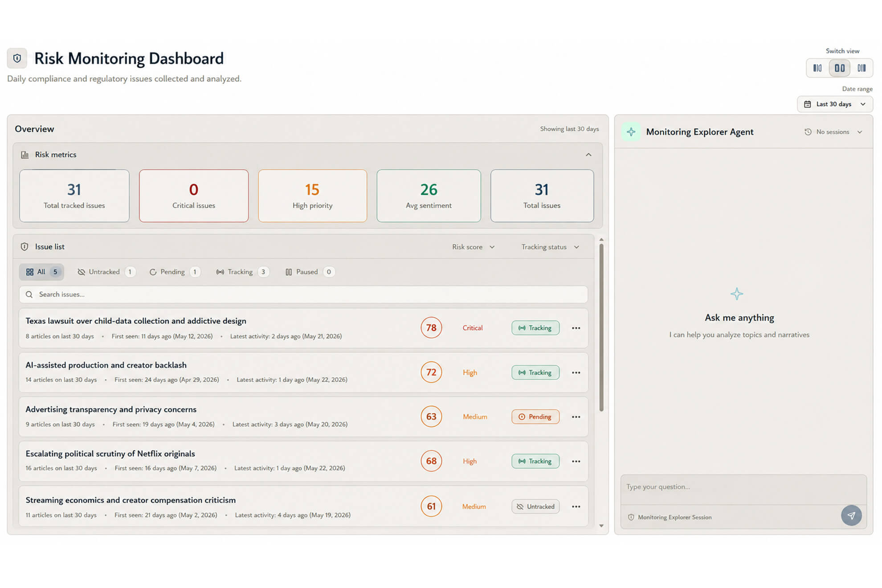Click risk score 68 badge
This screenshot has height=588, width=882.
click(x=431, y=461)
